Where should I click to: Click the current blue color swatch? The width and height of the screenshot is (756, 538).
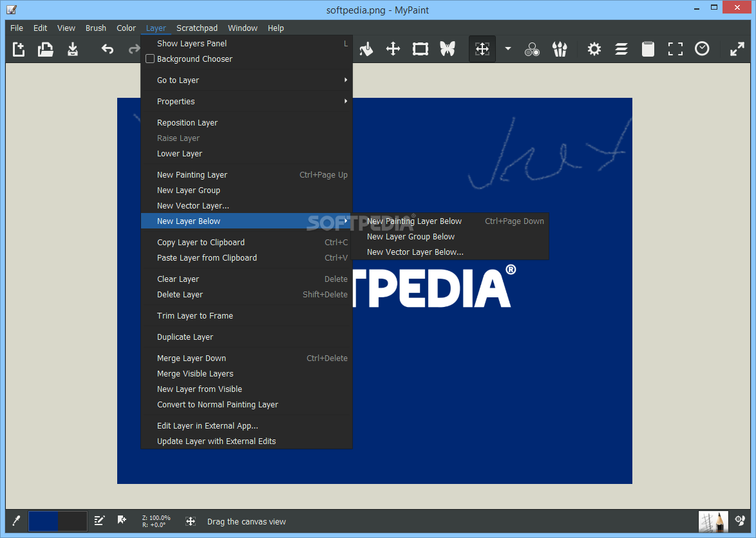point(43,521)
